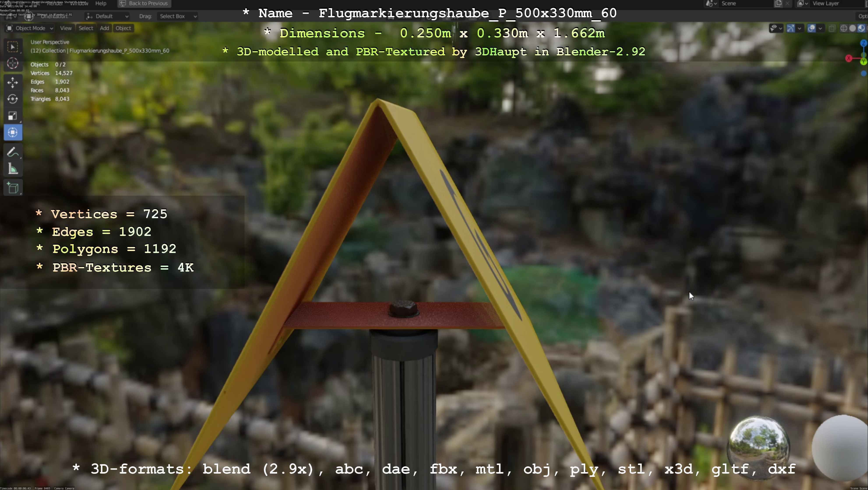Viewport: 868px width, 490px height.
Task: Expand the overlays options dropdown arrow
Action: pos(820,28)
